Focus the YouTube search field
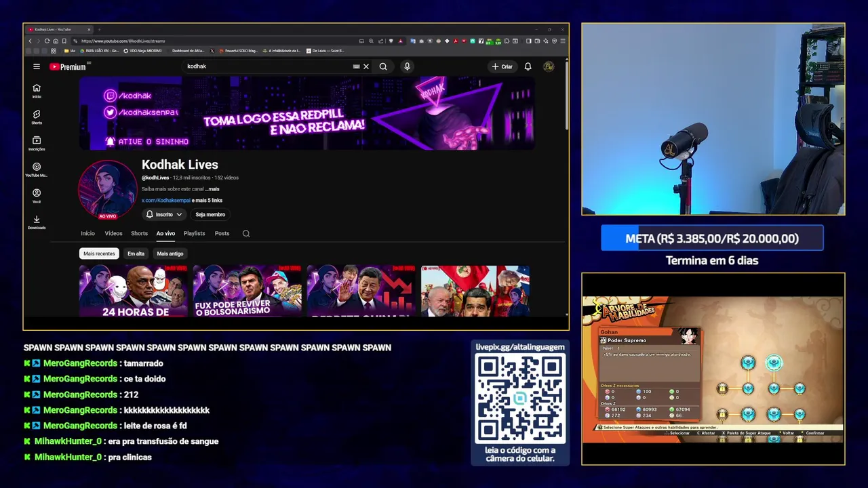This screenshot has height=488, width=868. (x=268, y=66)
